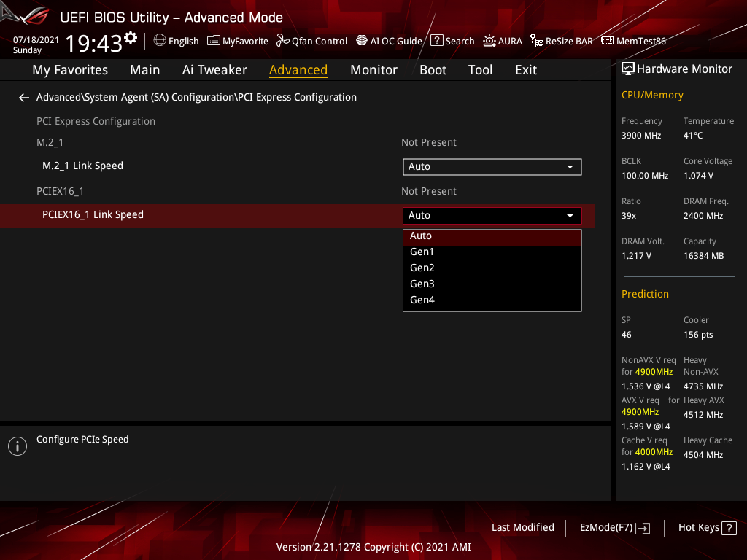Open Qfan Control fan tuning utility
The image size is (747, 560).
311,41
